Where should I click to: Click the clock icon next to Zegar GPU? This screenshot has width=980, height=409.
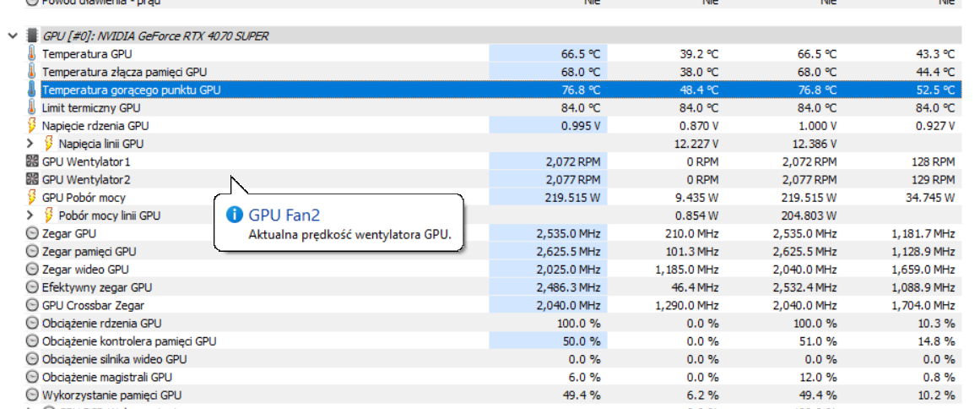32,233
